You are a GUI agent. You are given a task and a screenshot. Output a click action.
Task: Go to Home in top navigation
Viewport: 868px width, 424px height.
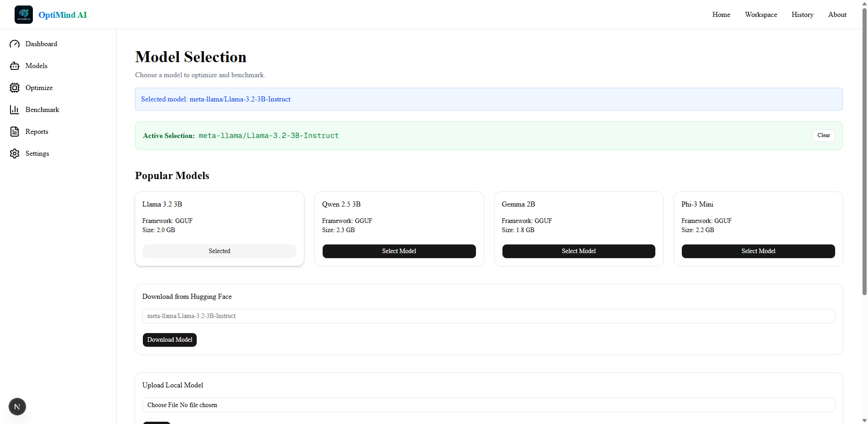coord(721,15)
